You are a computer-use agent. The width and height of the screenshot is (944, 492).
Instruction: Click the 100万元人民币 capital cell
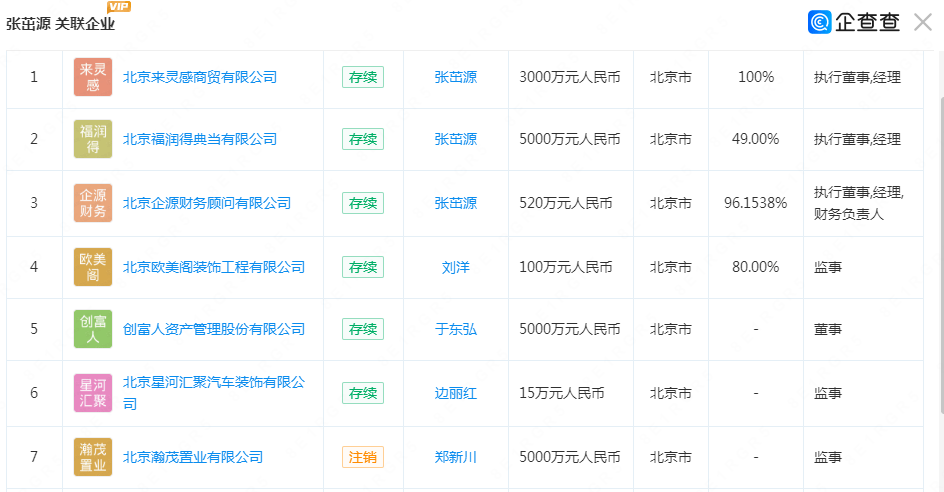pos(566,267)
